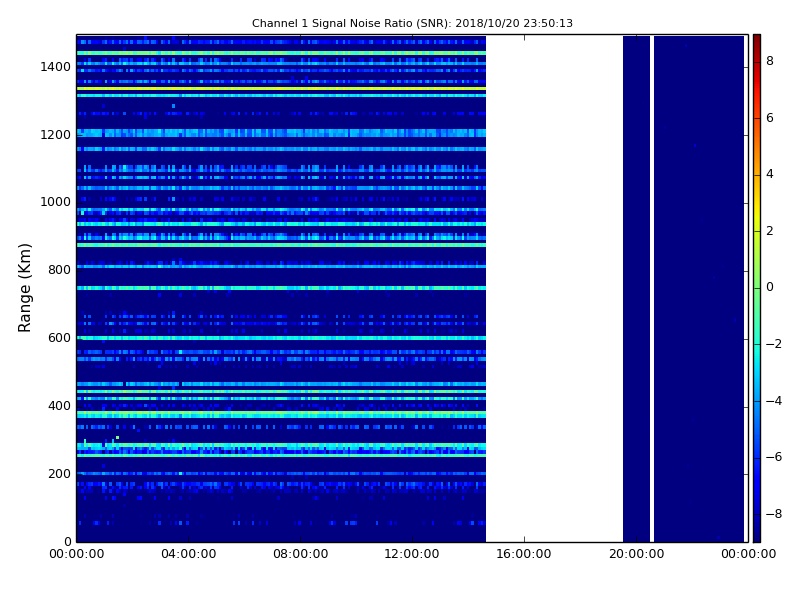Click the plot title showing Channel 1 SNR

click(412, 23)
